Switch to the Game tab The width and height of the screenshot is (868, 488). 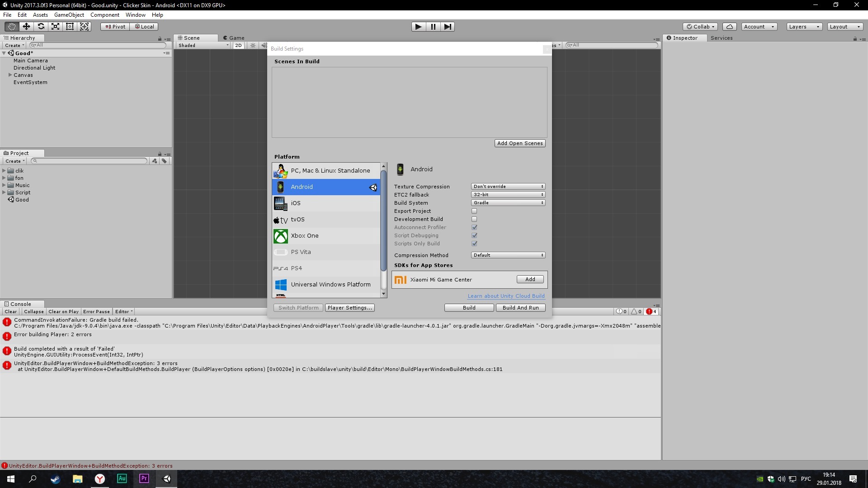coord(234,38)
